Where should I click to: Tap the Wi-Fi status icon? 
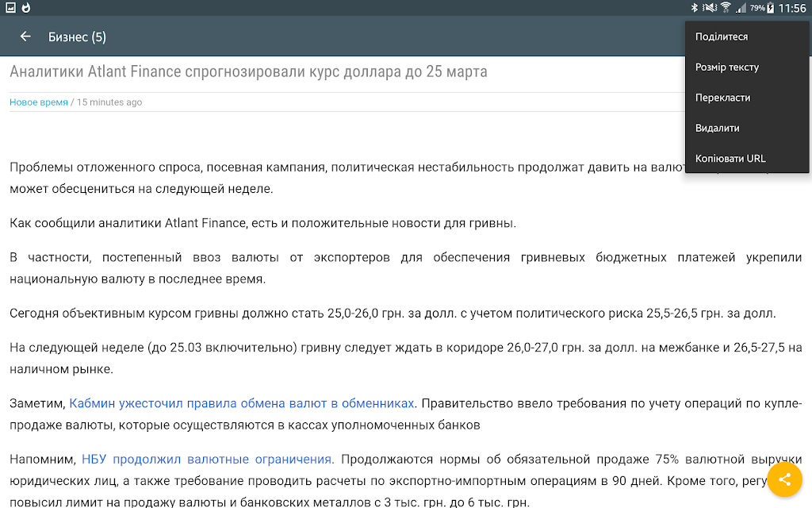pos(726,7)
